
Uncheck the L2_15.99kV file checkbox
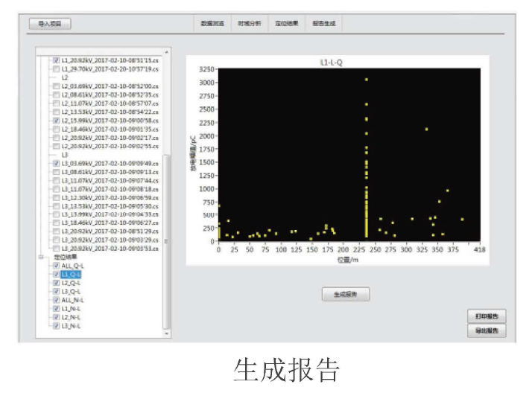coord(56,120)
